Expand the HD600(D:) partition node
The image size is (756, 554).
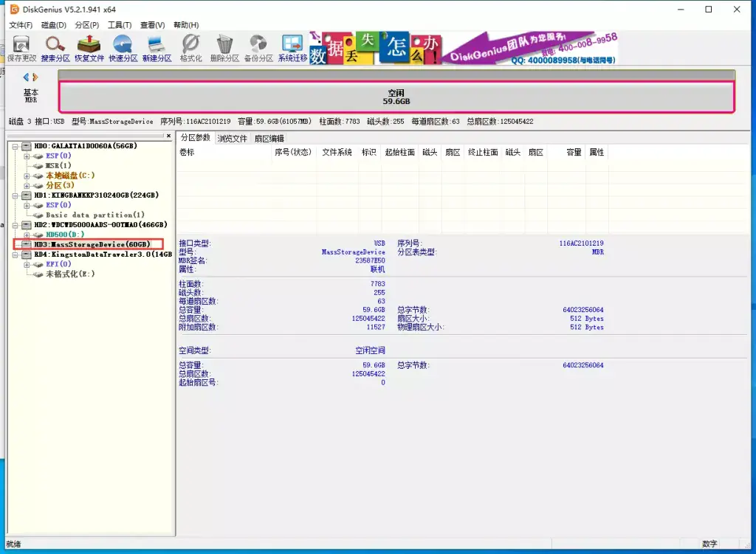(27, 235)
